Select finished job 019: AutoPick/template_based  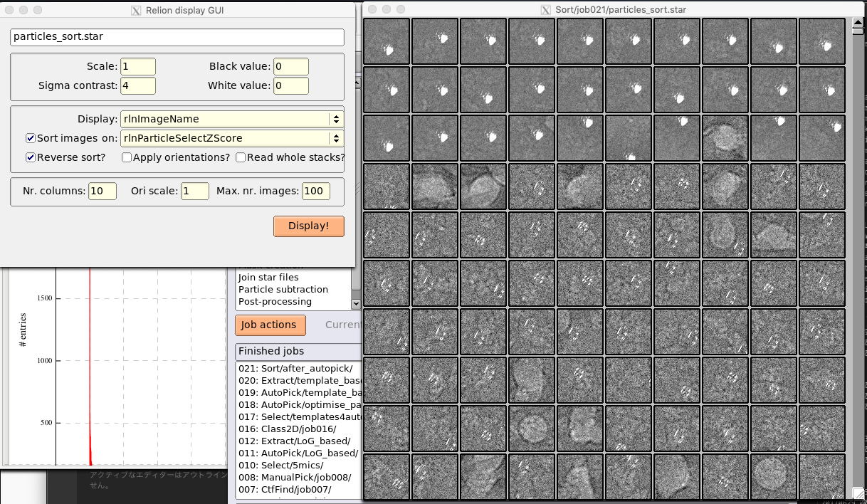(x=299, y=392)
